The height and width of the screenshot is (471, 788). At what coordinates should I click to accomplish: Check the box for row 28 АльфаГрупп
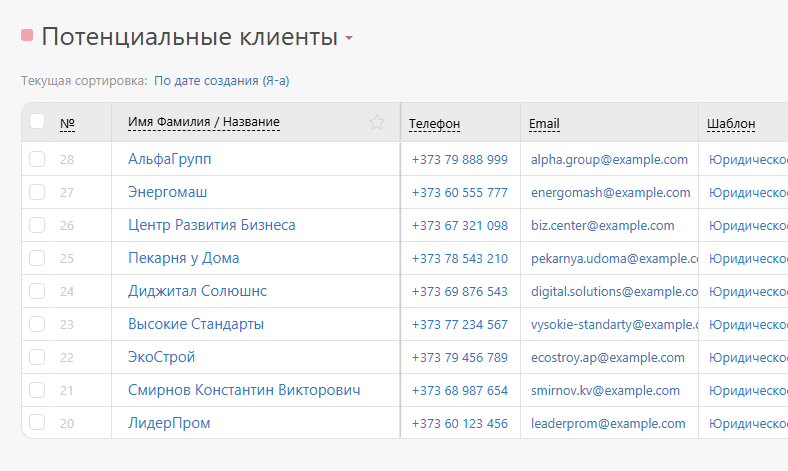(37, 159)
